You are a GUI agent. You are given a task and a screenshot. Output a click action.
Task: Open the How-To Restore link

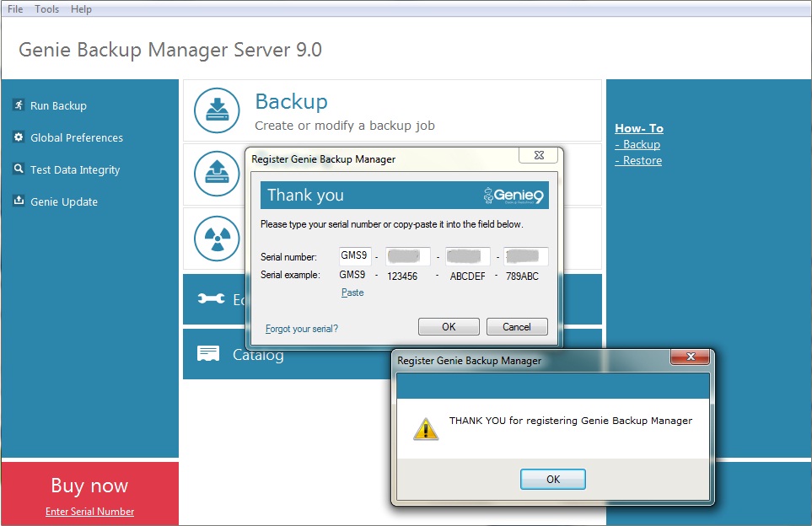[638, 160]
